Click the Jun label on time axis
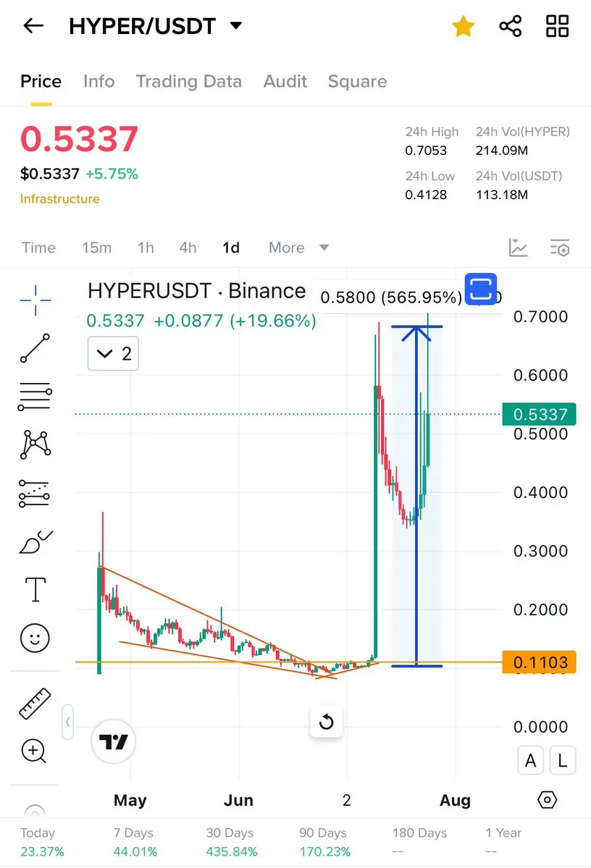The height and width of the screenshot is (868, 591). [x=238, y=801]
